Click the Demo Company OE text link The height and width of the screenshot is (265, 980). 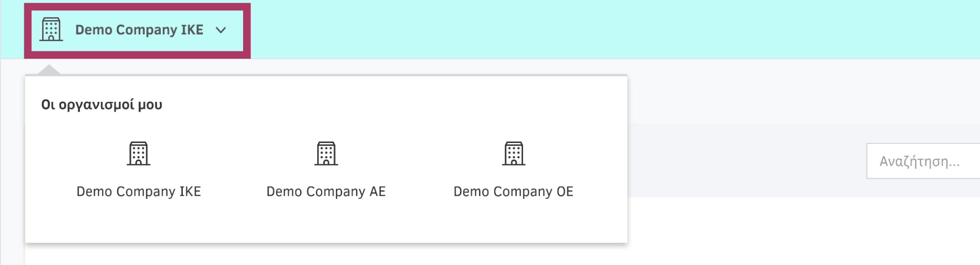pos(513,192)
